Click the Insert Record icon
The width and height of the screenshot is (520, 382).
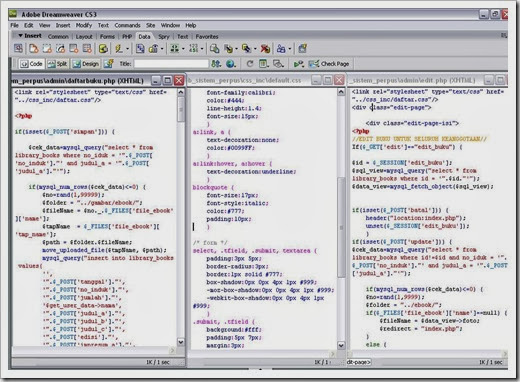coord(229,49)
